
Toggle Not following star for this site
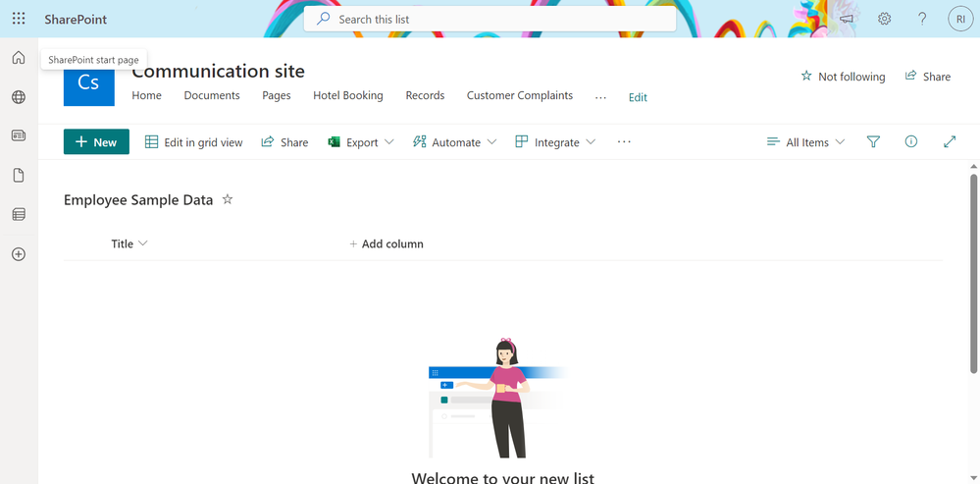click(843, 77)
